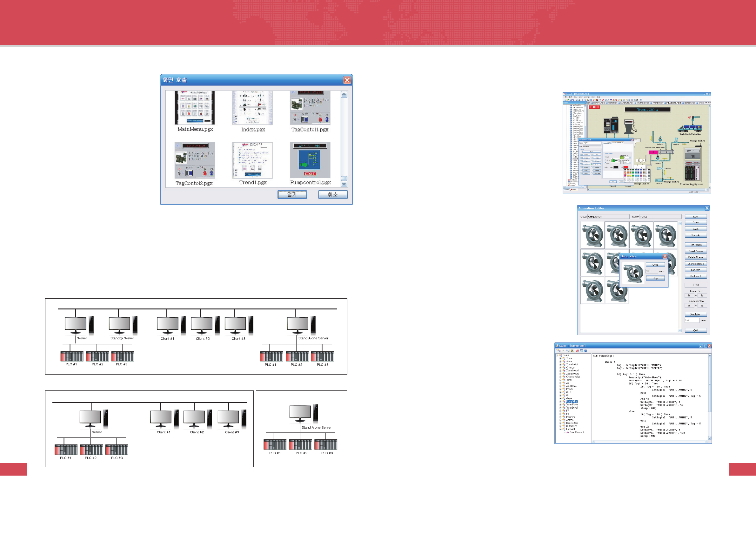Viewport: 756px width, 535px height.
Task: Expand the Trend node in script tree
Action: click(x=560, y=358)
